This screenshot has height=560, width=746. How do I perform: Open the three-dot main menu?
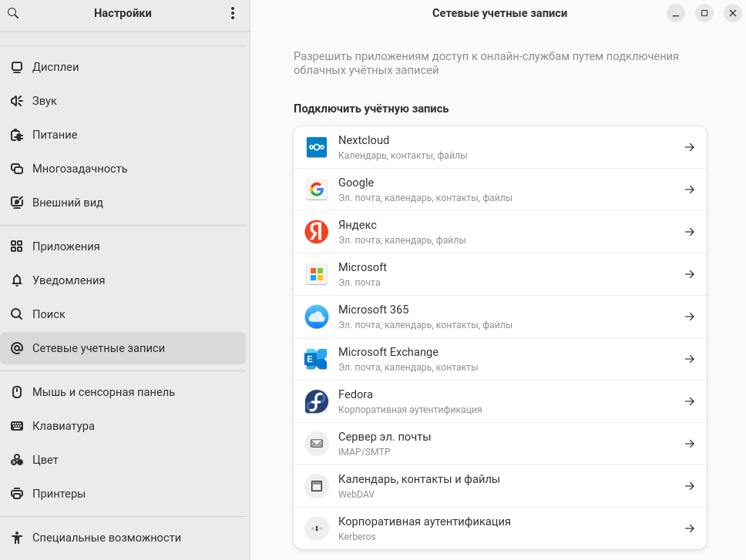click(233, 13)
